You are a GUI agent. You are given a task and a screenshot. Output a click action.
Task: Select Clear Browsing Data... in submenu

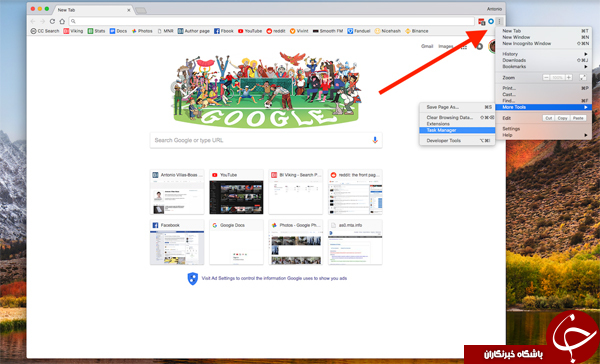[x=457, y=118]
